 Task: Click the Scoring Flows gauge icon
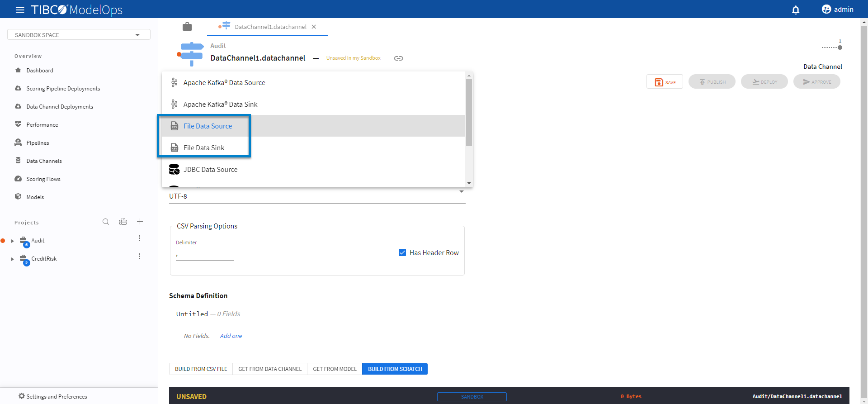18,179
